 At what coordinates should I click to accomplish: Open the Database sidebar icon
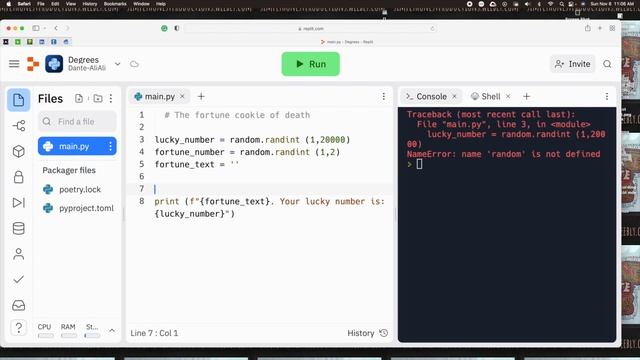point(18,228)
